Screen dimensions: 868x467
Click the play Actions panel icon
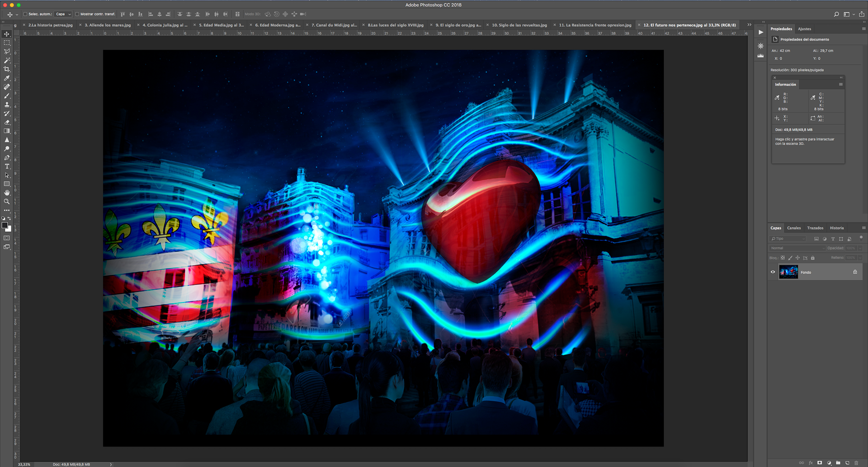[x=761, y=32]
